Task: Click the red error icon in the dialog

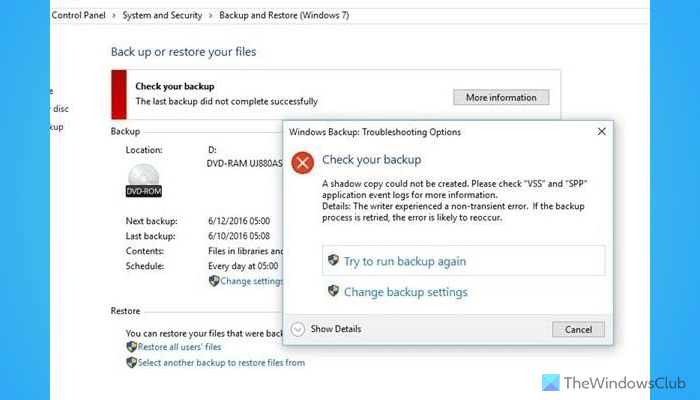Action: [303, 162]
